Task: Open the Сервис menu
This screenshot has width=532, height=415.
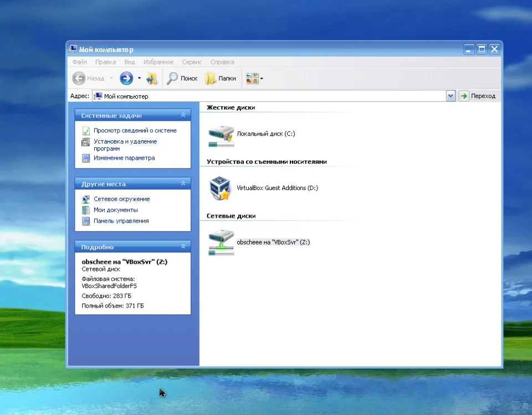Action: coord(192,62)
